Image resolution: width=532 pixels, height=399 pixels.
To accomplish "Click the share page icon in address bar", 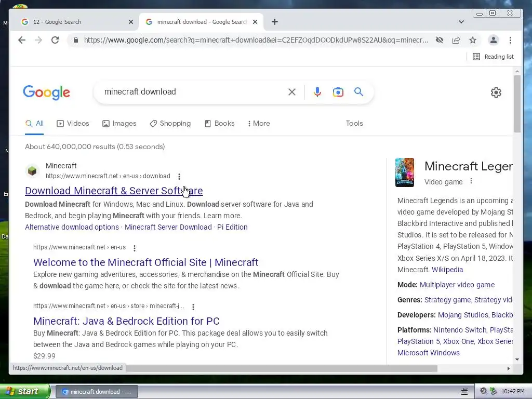I will click(x=456, y=40).
